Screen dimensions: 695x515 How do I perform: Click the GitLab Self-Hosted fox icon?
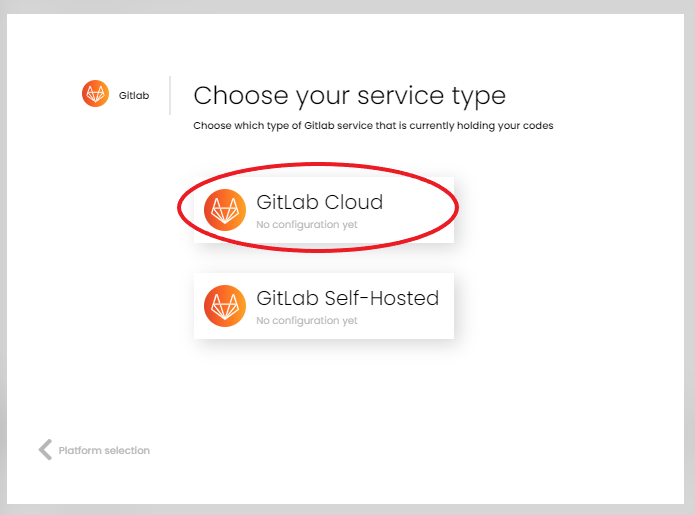click(224, 305)
